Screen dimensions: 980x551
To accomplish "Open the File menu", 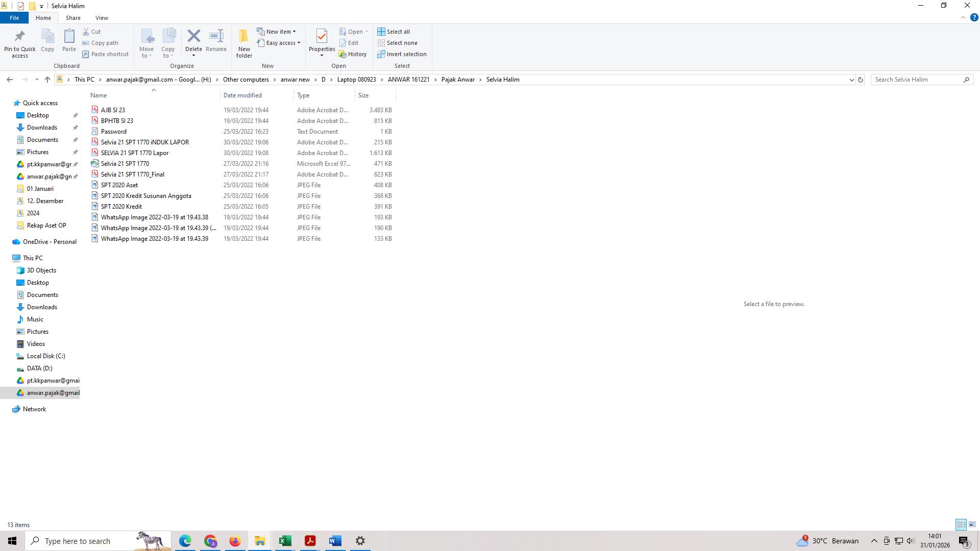I will pyautogui.click(x=14, y=17).
